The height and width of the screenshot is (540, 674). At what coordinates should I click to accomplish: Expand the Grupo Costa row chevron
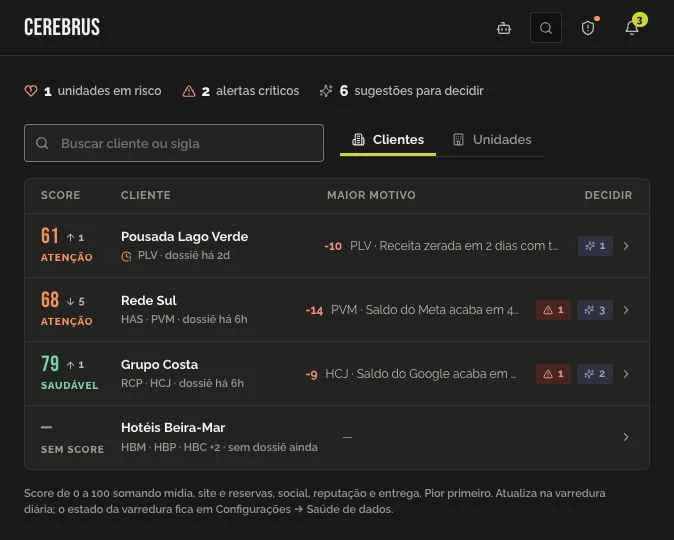click(626, 374)
